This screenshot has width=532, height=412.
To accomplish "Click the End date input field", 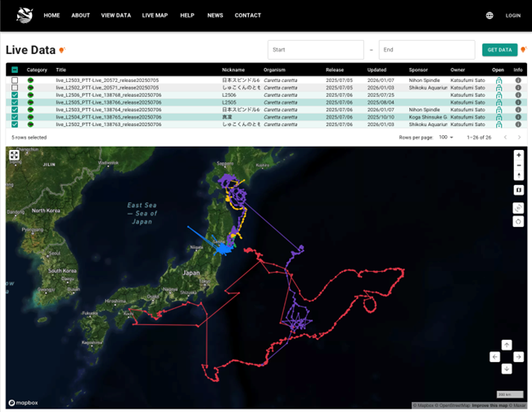I will (x=426, y=50).
